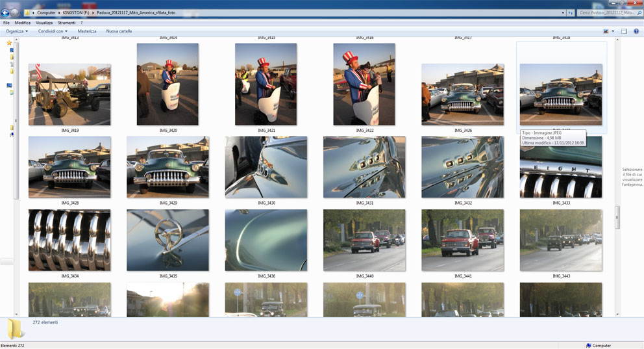The image size is (644, 349).
Task: Open the recent pages dropdown beside Forward
Action: (x=21, y=13)
